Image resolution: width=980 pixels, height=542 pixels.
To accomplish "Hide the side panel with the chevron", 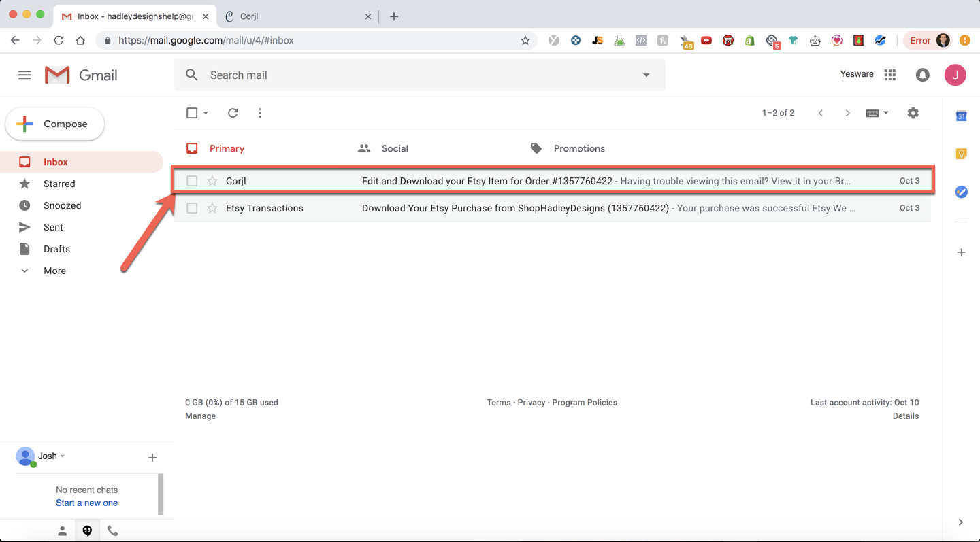I will [960, 522].
